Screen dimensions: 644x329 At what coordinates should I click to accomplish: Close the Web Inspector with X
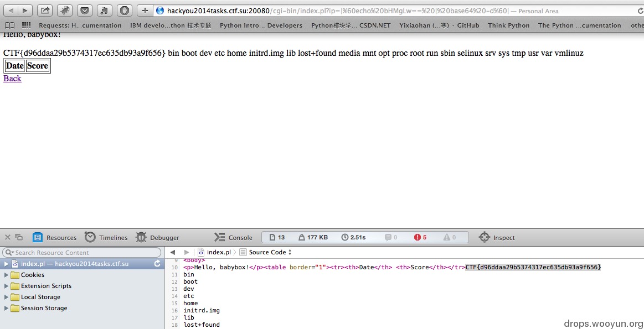(x=7, y=237)
